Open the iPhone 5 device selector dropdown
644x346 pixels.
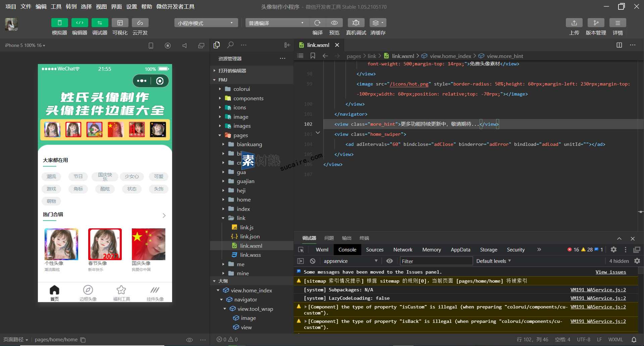(x=25, y=45)
